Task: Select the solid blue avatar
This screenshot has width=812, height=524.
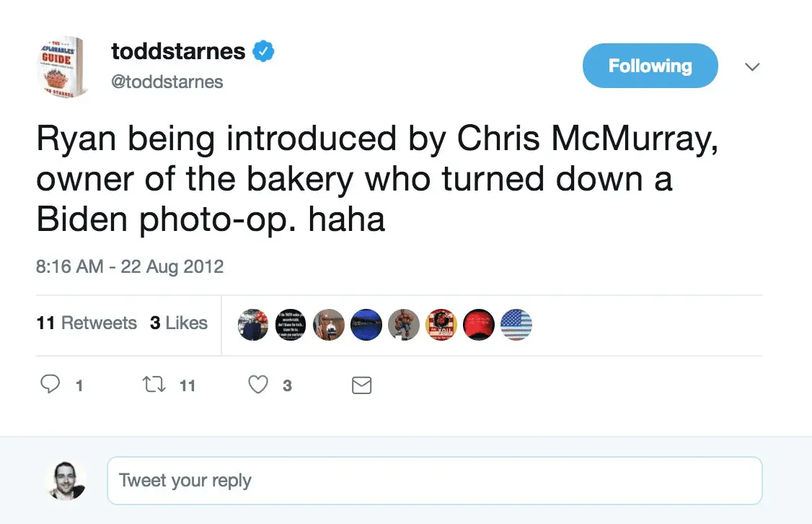Action: (366, 325)
